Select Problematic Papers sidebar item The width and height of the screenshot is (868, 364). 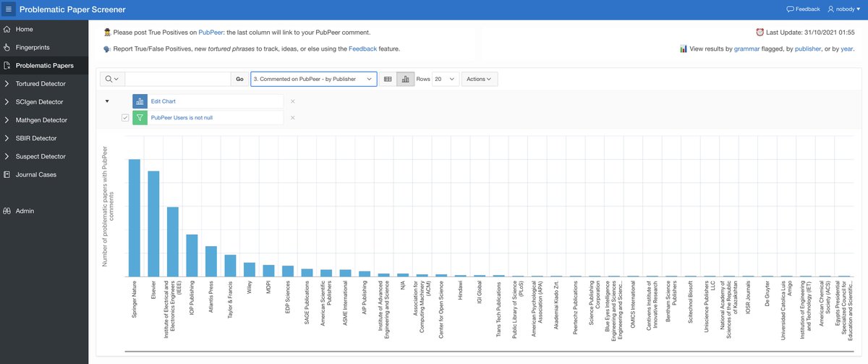pos(44,65)
